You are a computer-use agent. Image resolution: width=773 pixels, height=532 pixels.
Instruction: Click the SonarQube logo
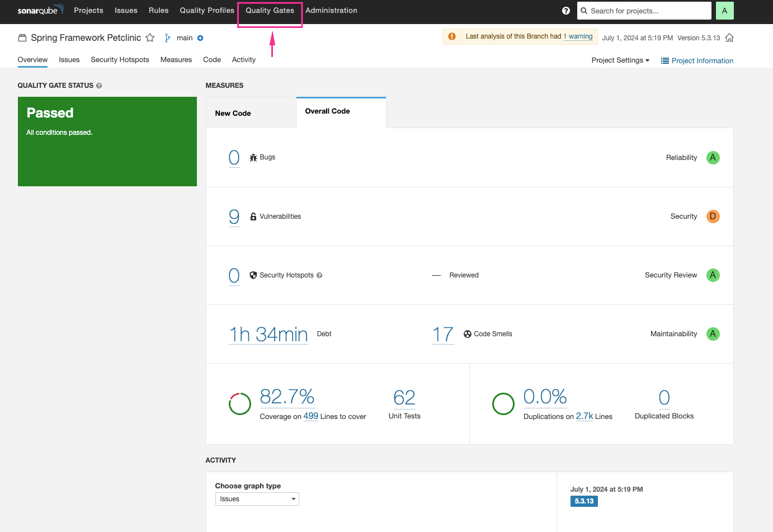pyautogui.click(x=40, y=10)
